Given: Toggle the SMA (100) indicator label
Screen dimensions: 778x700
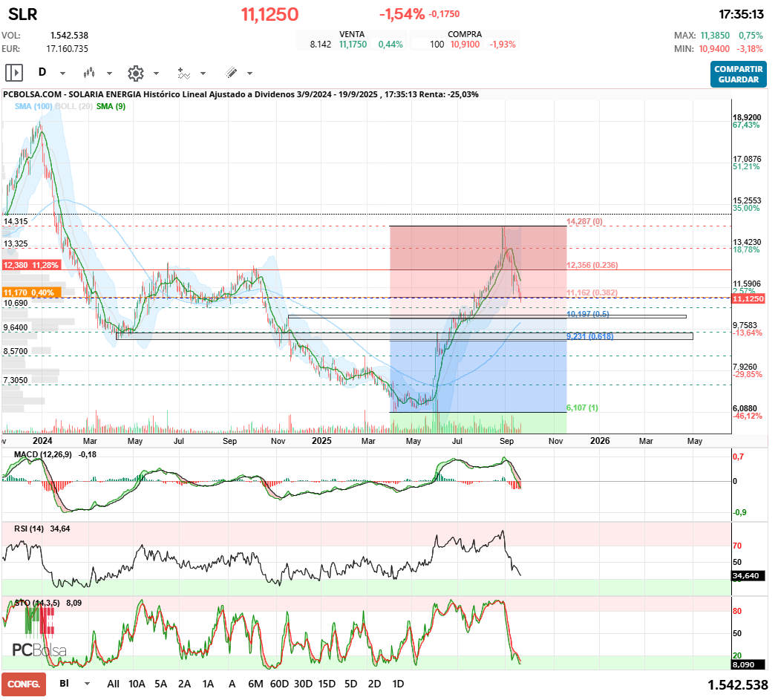Looking at the screenshot, I should (33, 106).
